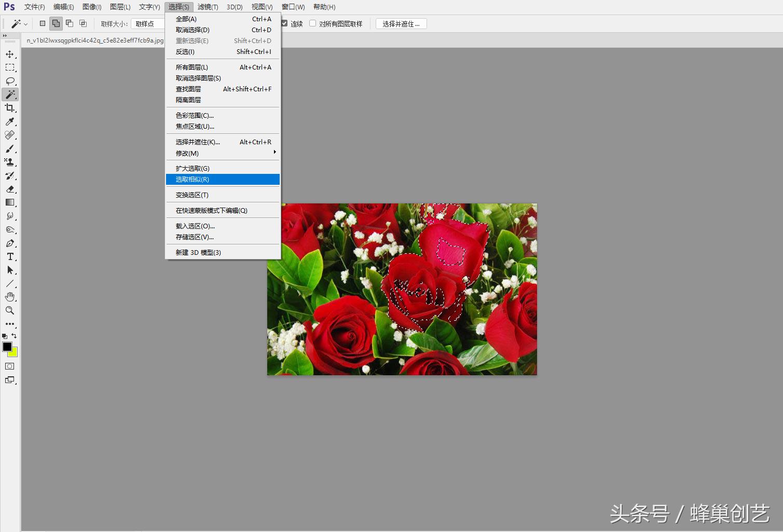Select the Horizontal Type tool
The width and height of the screenshot is (783, 532).
coord(9,256)
